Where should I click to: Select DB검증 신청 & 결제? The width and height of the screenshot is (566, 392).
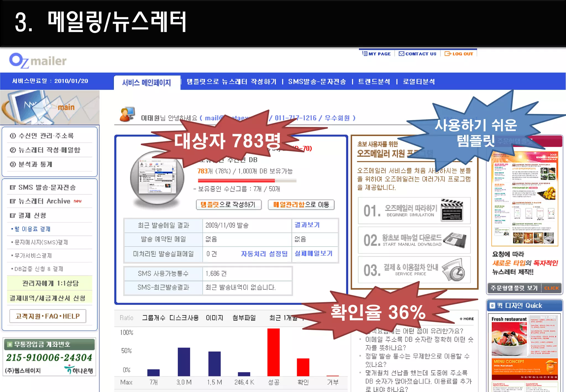tap(37, 269)
